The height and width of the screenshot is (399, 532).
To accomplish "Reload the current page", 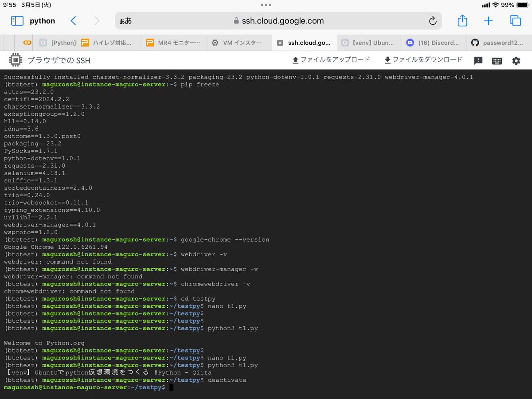I will tap(433, 21).
